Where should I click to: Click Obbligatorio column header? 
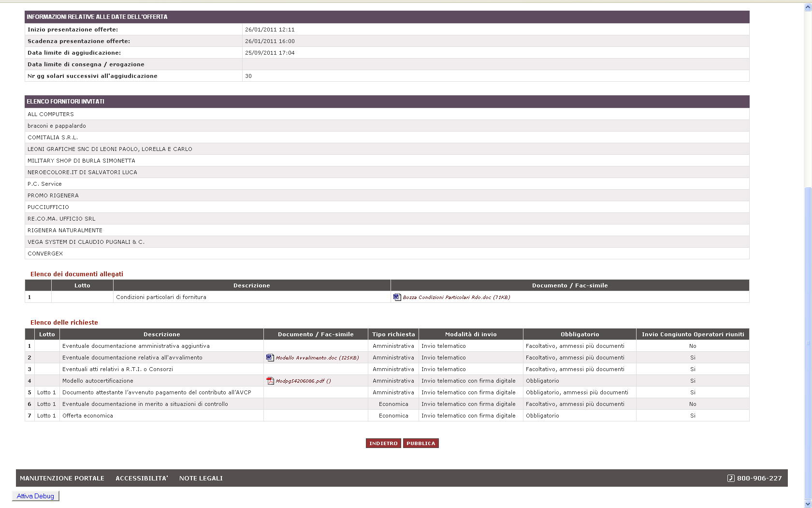click(580, 334)
